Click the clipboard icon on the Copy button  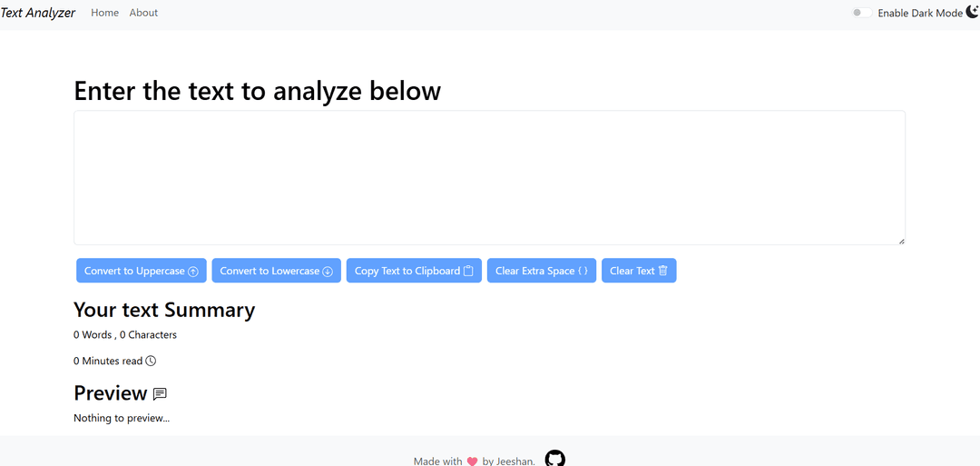(468, 271)
